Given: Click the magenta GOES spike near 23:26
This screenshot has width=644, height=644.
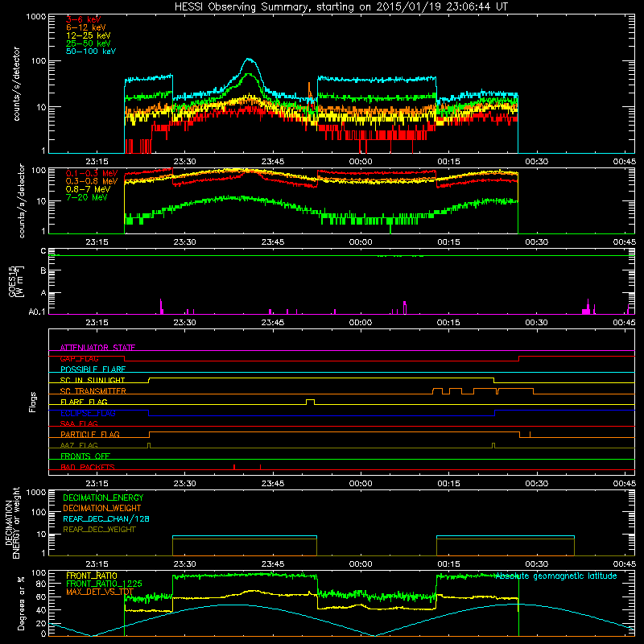Looking at the screenshot, I should point(161,307).
